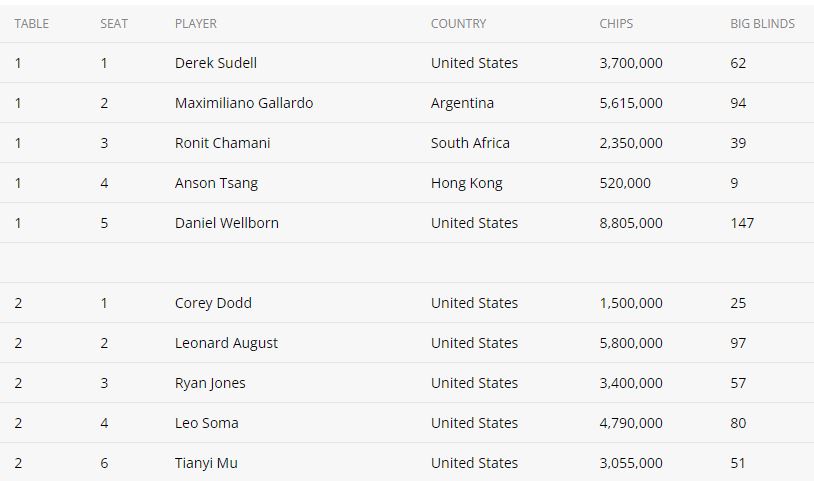Click on Leonard August's name
Screen dimensions: 814x481
click(x=226, y=343)
